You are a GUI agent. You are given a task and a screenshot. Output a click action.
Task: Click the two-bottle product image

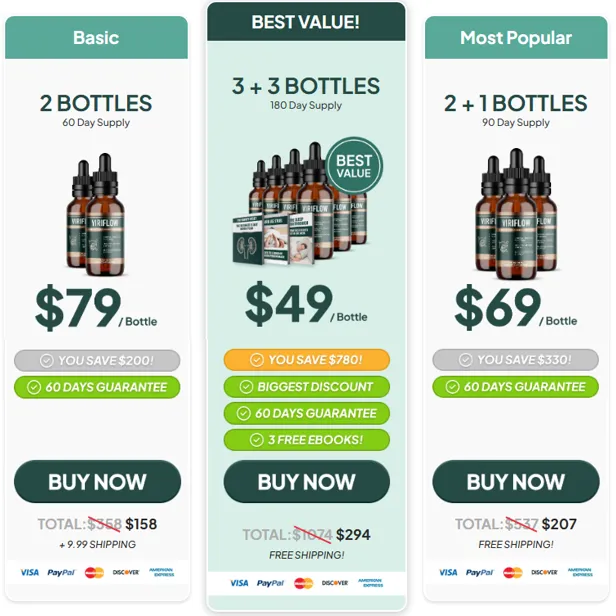coord(95,215)
